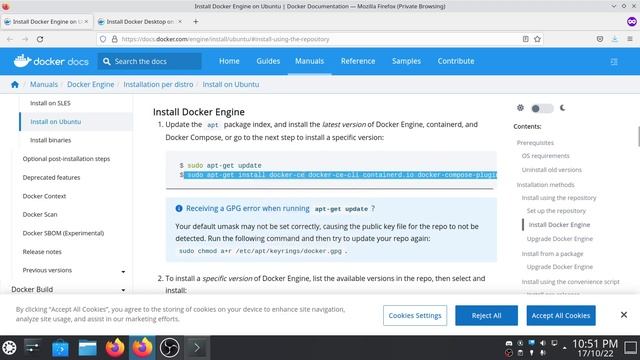Click the search magnifier icon
This screenshot has height=360, width=640.
[107, 61]
